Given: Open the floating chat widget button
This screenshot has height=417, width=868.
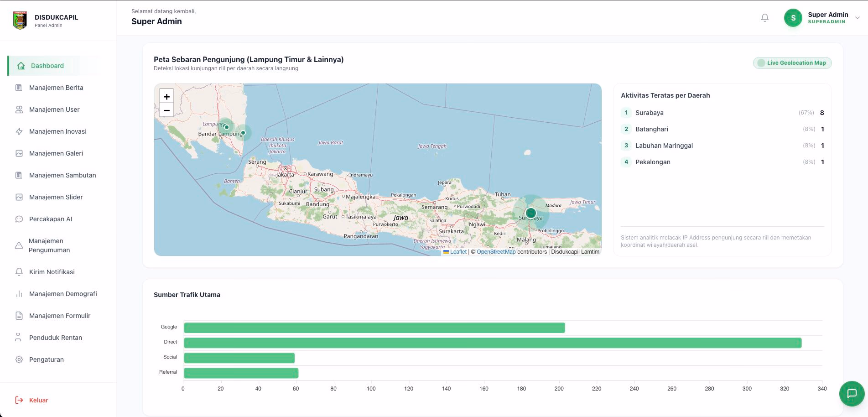Looking at the screenshot, I should click(x=852, y=393).
